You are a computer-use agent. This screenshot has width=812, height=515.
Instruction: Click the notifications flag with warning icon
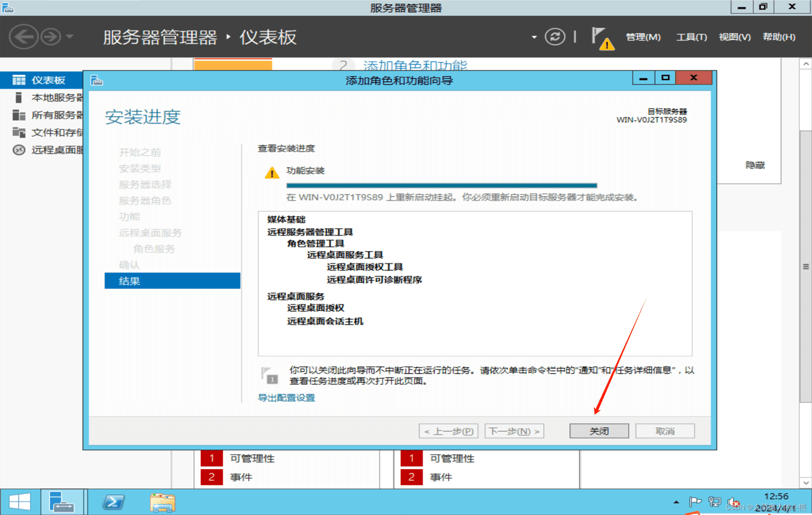(602, 38)
